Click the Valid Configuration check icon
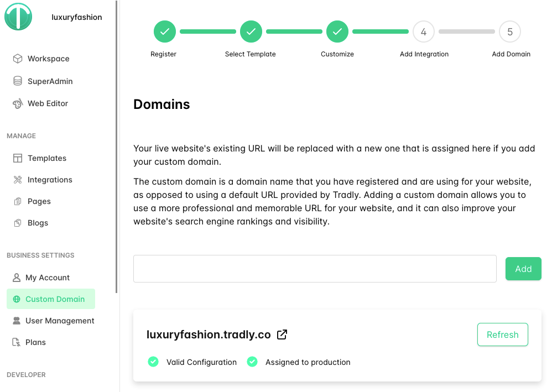The image size is (552, 392). click(153, 362)
